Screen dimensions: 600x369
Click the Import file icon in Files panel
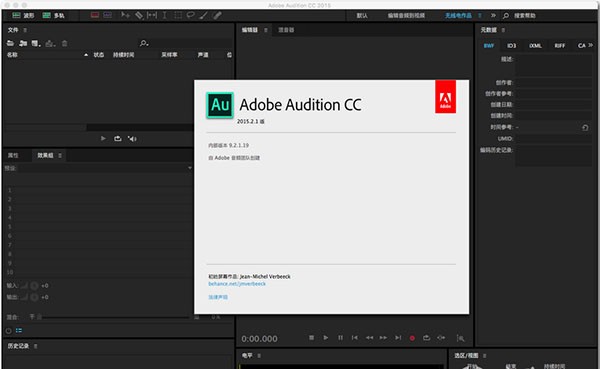pos(23,43)
